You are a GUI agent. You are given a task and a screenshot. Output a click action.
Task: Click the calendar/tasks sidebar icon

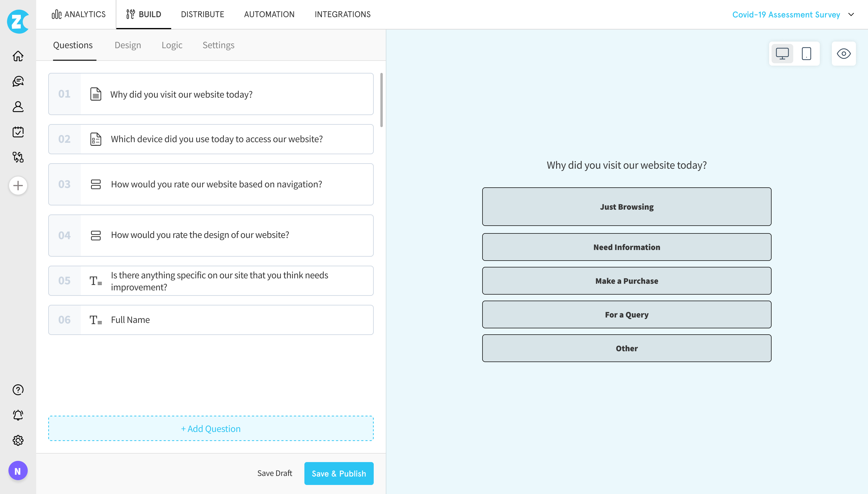pyautogui.click(x=18, y=132)
